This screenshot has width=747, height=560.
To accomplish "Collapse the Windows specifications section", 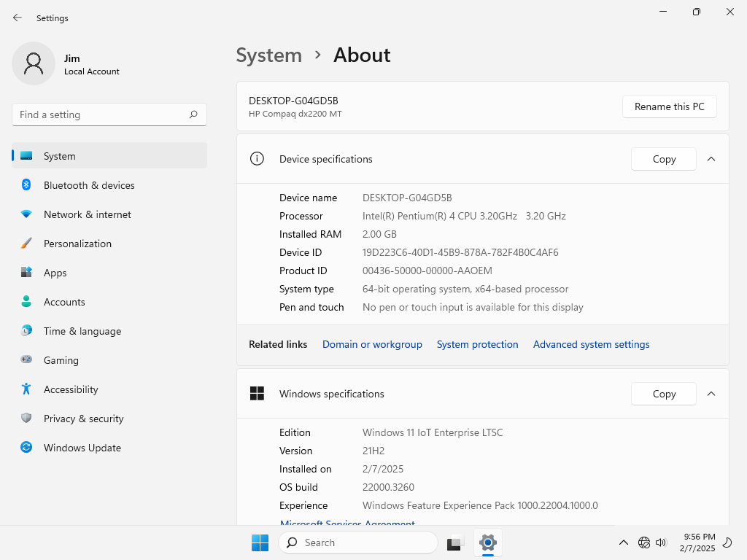I will (711, 394).
